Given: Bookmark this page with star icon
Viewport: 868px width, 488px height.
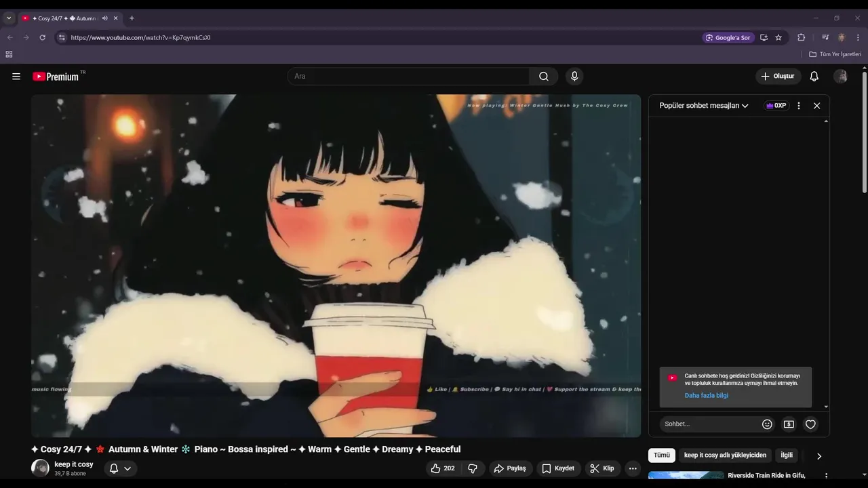Looking at the screenshot, I should tap(778, 37).
